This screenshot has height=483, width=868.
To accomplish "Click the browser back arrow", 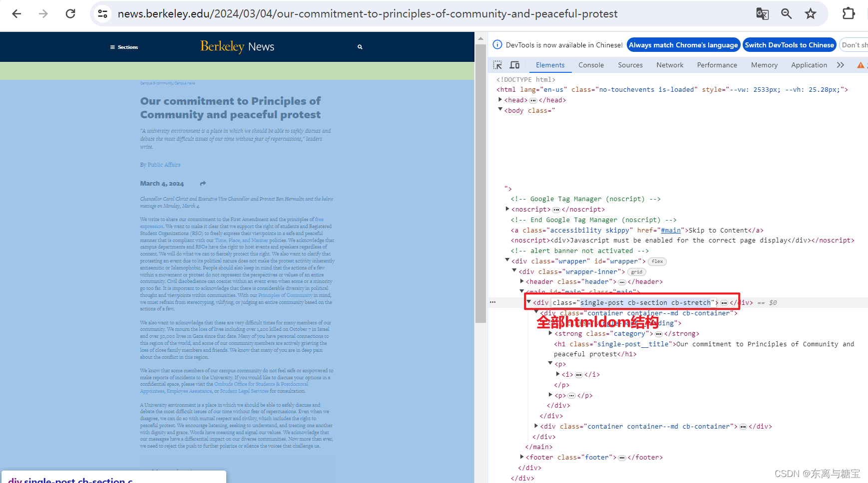I will pos(16,13).
